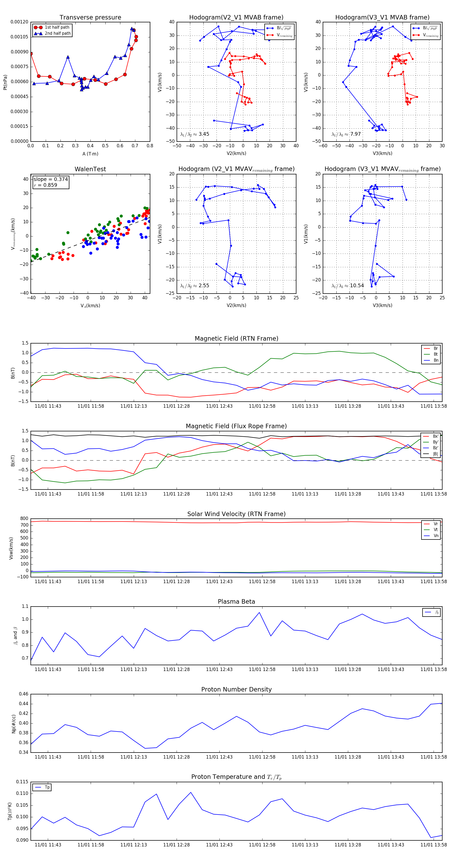Click 'VA(km/s)' x-axis label of WalenTest

[90, 306]
